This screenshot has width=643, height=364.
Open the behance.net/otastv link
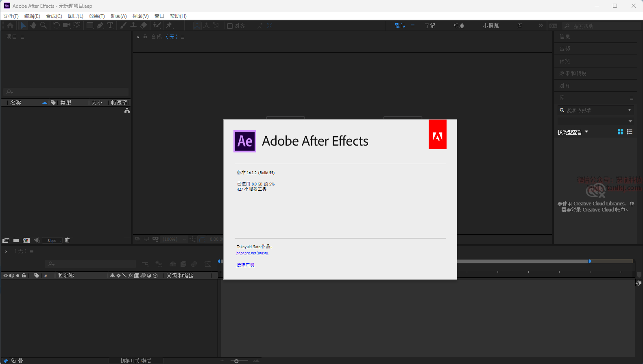pos(252,253)
